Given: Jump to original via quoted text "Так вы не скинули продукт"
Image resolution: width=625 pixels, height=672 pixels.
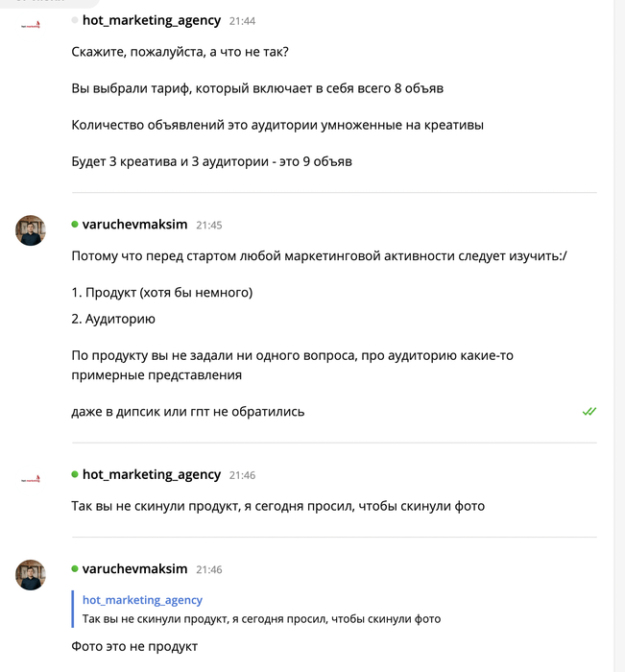Looking at the screenshot, I should pos(261,619).
